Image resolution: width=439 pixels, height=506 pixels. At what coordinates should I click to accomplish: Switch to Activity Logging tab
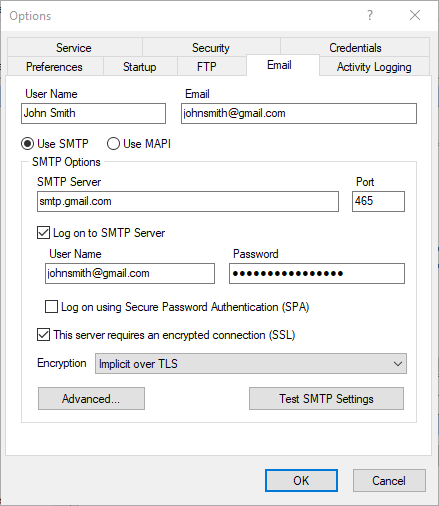[x=374, y=66]
